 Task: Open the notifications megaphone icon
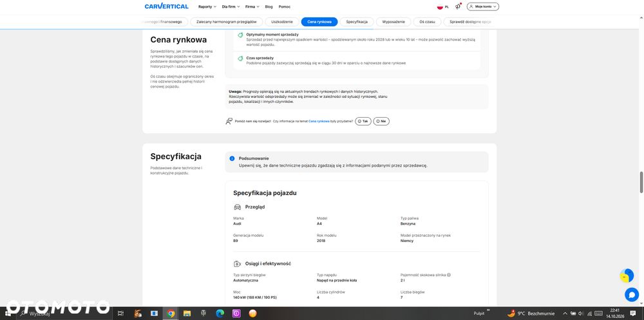[x=458, y=6]
